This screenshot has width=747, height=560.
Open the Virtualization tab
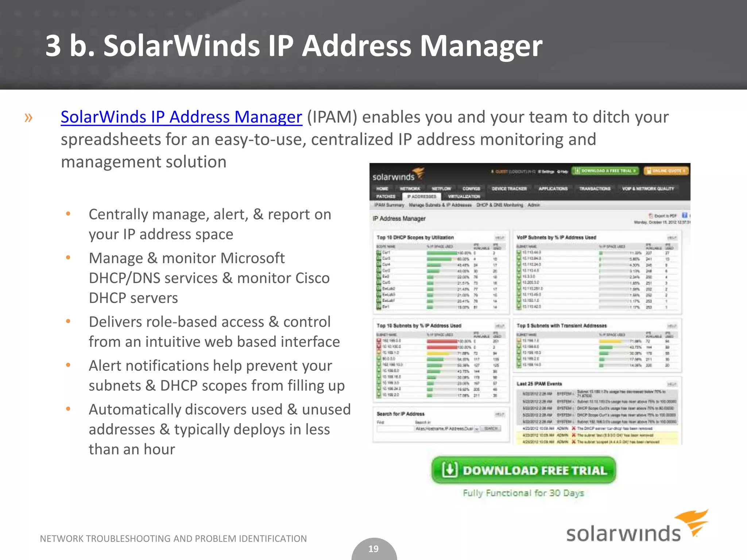pos(464,197)
